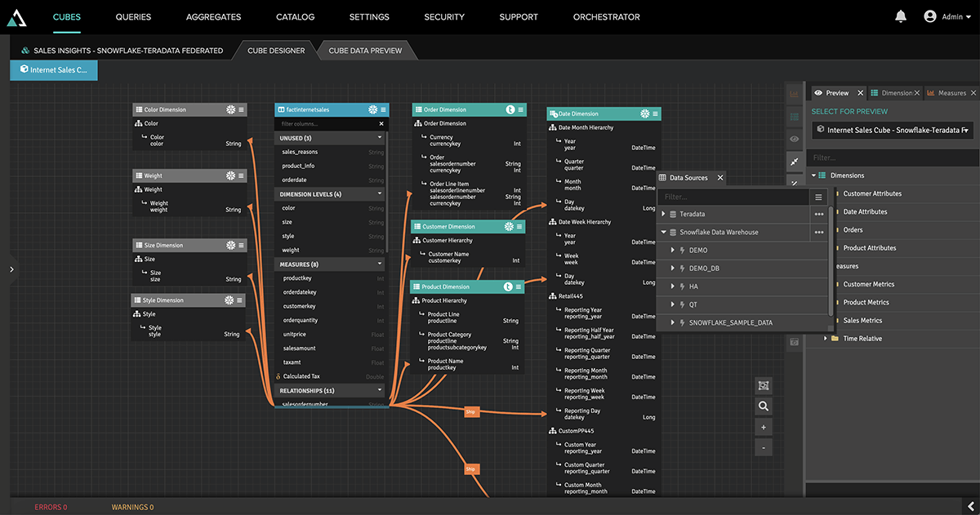This screenshot has width=980, height=515.
Task: Click the Internet Sales Cube button top left
Action: [x=53, y=70]
